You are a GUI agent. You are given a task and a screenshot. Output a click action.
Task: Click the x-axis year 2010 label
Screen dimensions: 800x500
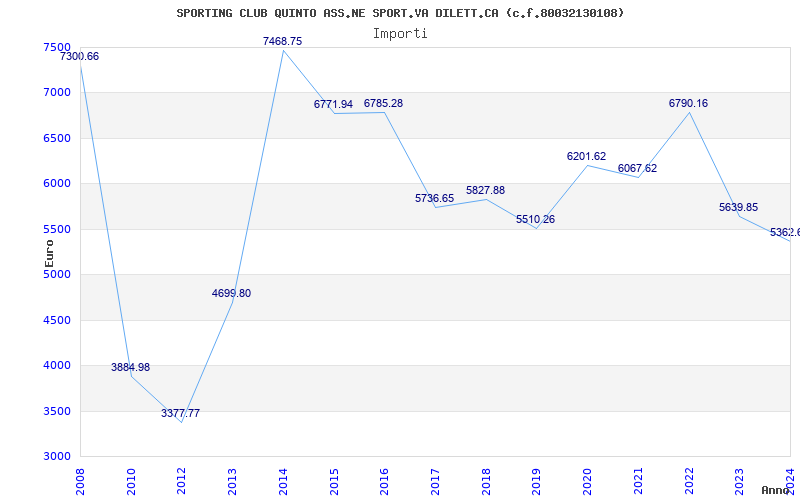(131, 481)
